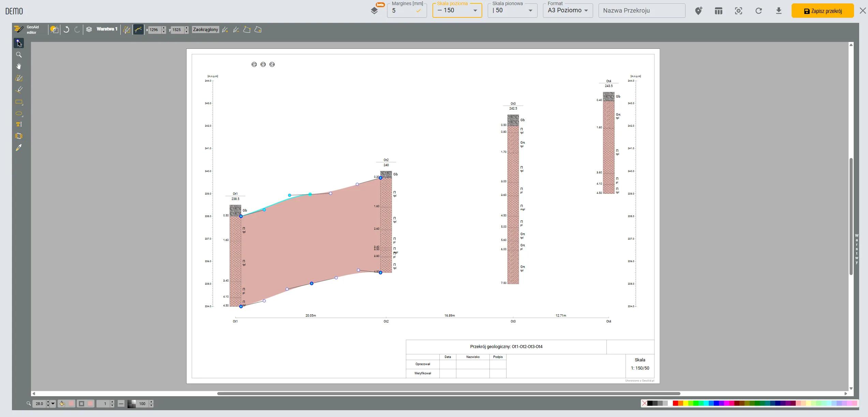This screenshot has width=868, height=417.
Task: Click the delete node pen-minus icon
Action: click(x=236, y=30)
